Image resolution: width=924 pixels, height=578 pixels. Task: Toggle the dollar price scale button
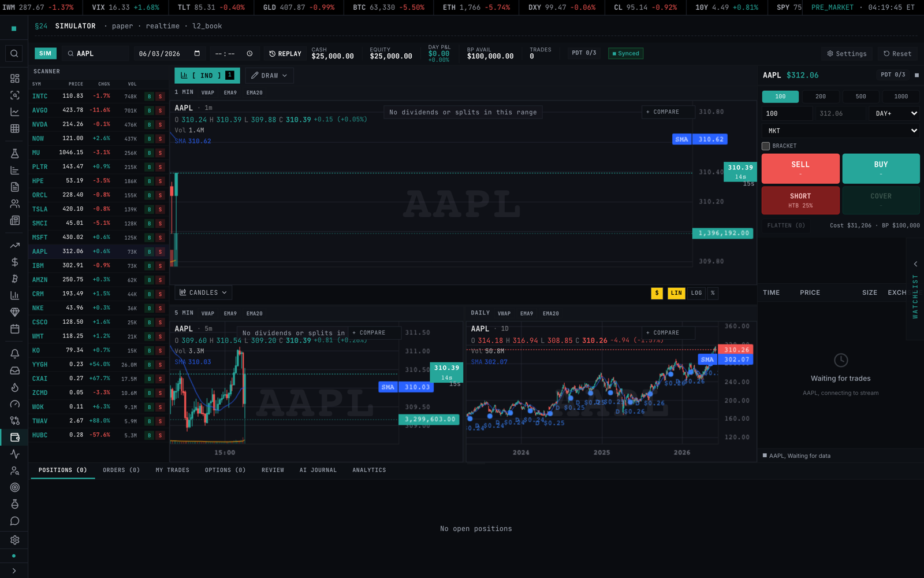click(657, 293)
